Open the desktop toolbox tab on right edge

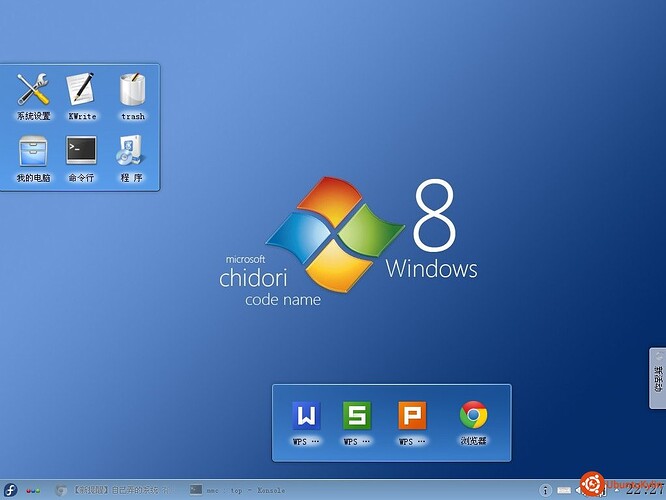pos(658,378)
